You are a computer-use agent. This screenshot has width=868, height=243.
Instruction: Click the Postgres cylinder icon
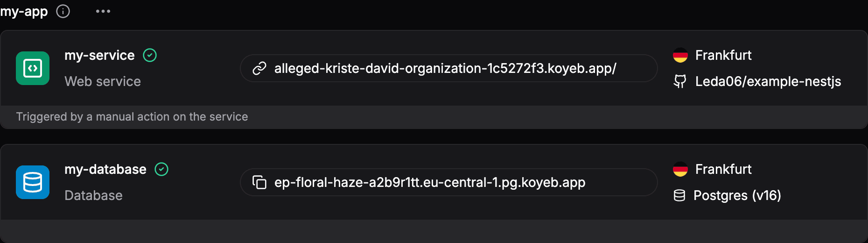point(679,195)
